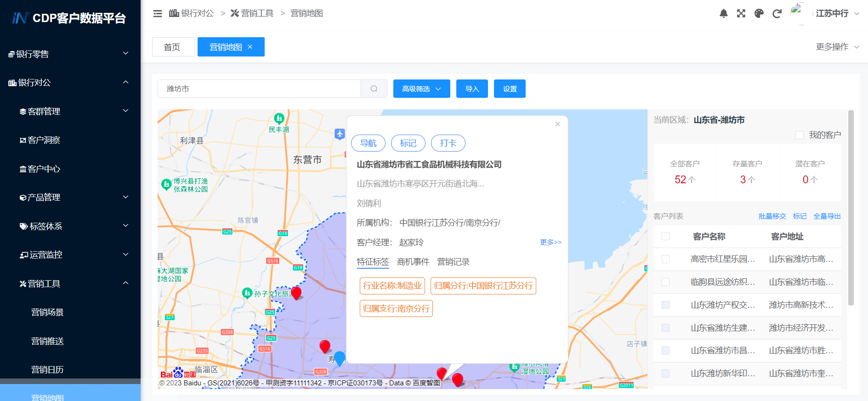The image size is (868, 401).
Task: Switch to the 首页 tab
Action: (173, 47)
